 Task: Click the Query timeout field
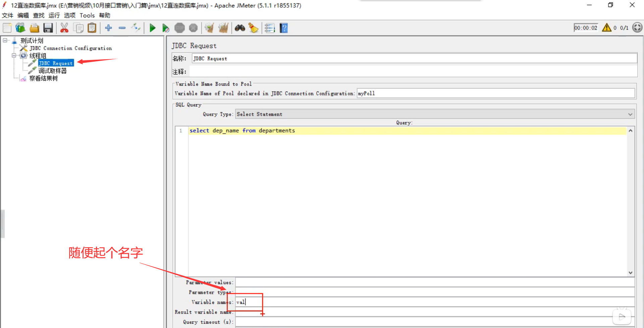[435, 322]
